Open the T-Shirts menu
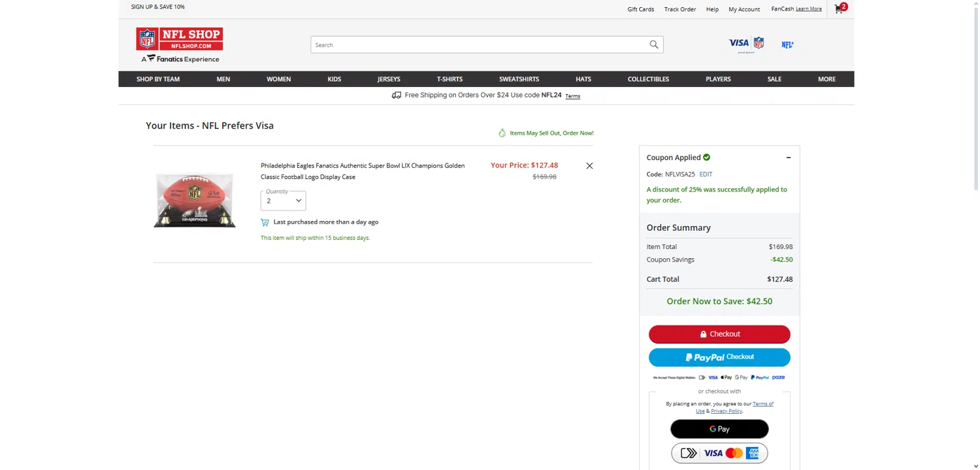980x470 pixels. pos(449,79)
